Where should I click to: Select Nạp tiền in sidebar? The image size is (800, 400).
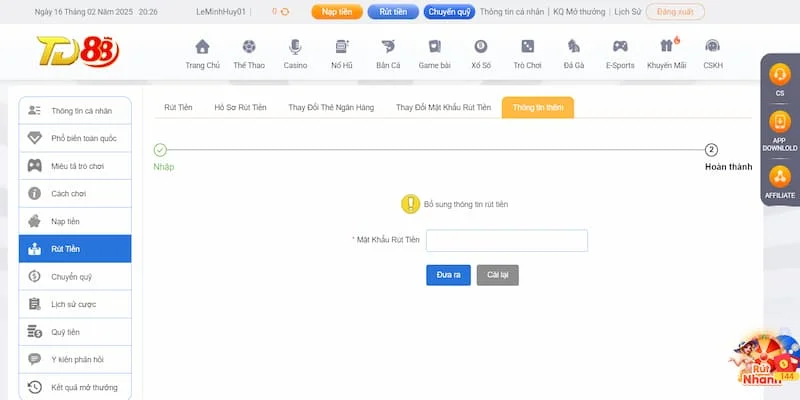pyautogui.click(x=75, y=221)
